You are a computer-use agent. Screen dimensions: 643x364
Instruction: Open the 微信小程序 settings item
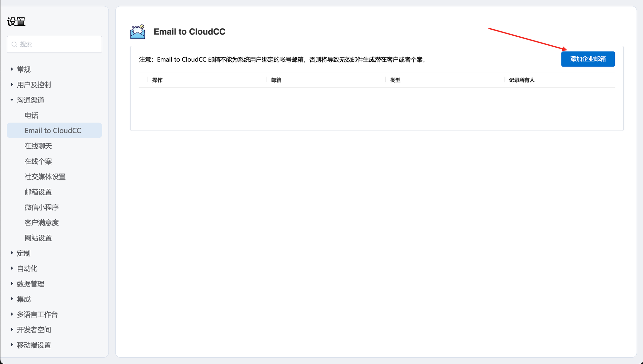pyautogui.click(x=42, y=207)
